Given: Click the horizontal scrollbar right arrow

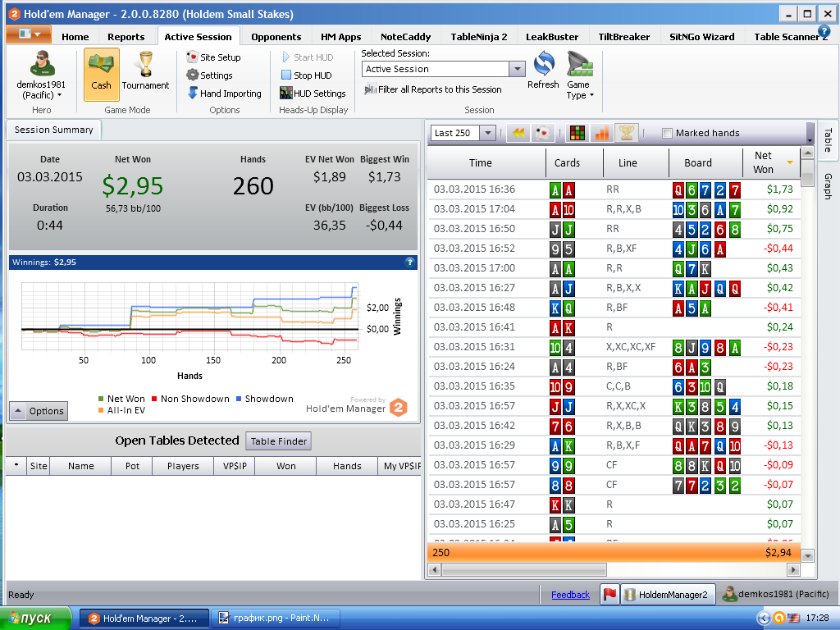Looking at the screenshot, I should click(794, 569).
